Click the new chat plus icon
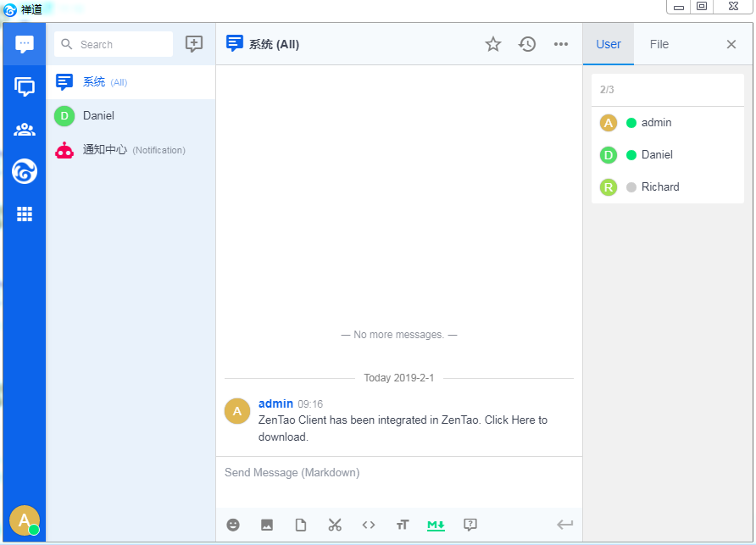This screenshot has height=545, width=756. pos(194,44)
